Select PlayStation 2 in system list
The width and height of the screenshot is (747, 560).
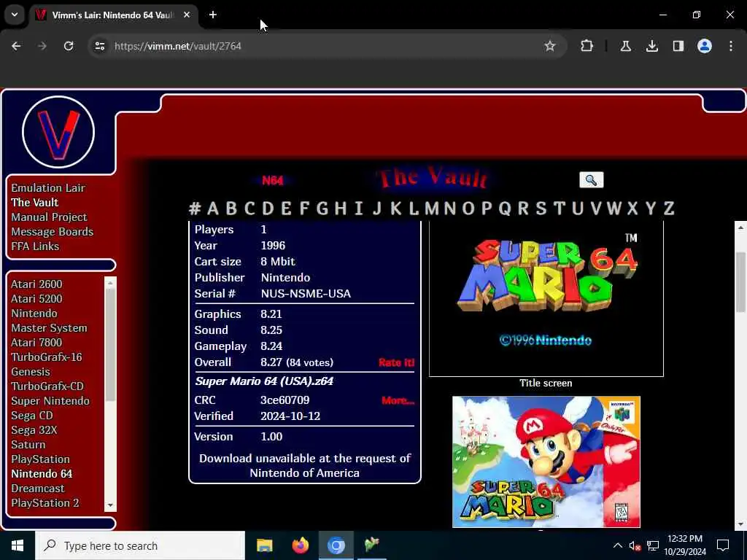tap(45, 503)
